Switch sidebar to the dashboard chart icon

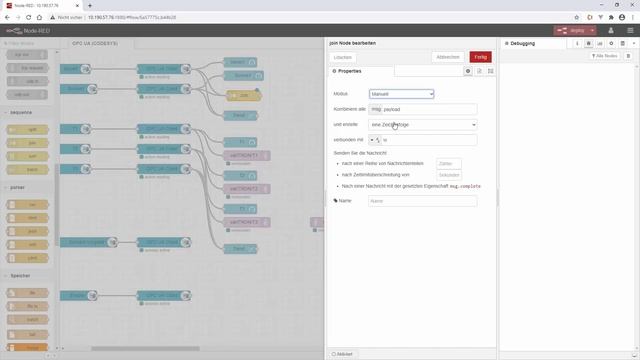coord(600,43)
